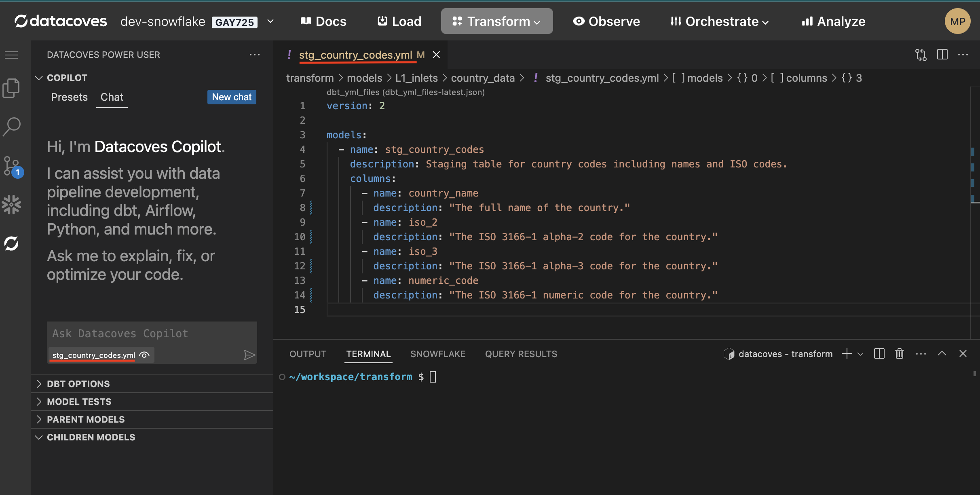Close the terminal panel
Screen dimensions: 980x495
[x=963, y=353]
